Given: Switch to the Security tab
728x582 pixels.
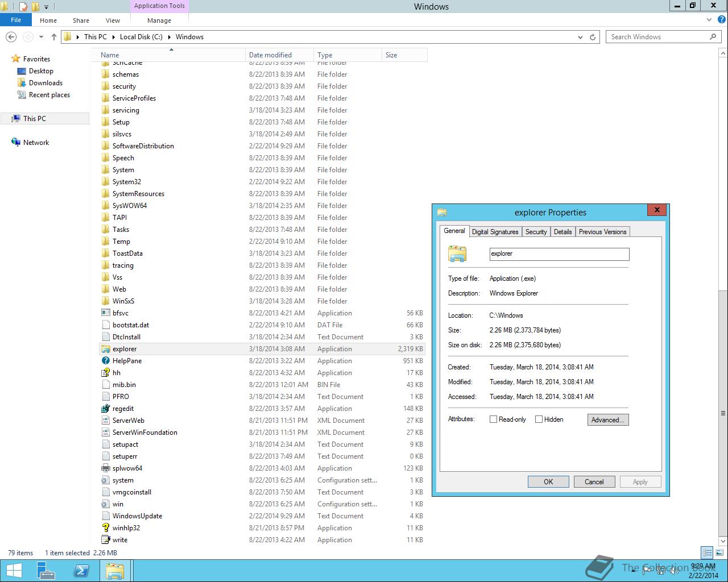Looking at the screenshot, I should [536, 232].
